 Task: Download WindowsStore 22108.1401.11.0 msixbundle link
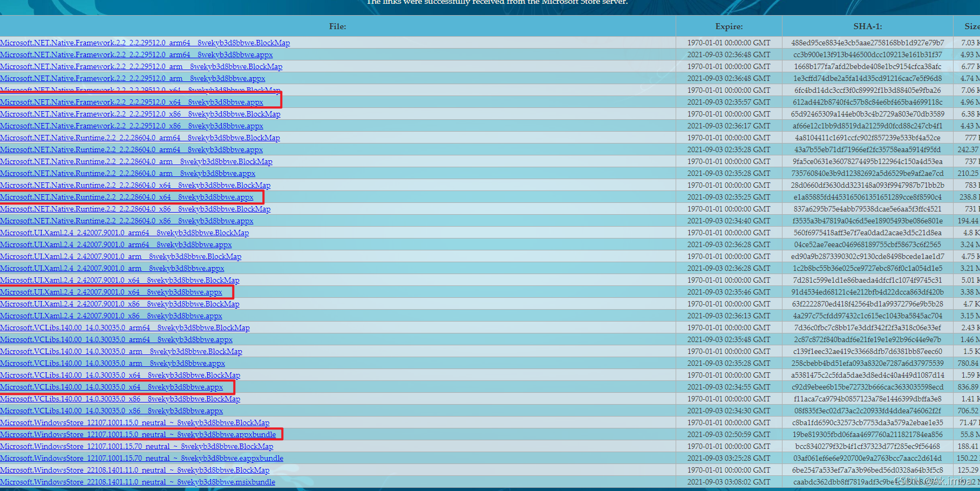[x=138, y=482]
